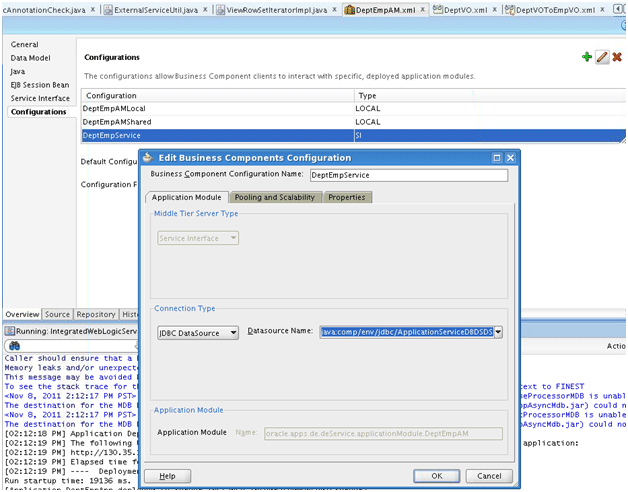The image size is (628, 492).
Task: Open the Service Interface server type dropdown
Action: coord(198,238)
